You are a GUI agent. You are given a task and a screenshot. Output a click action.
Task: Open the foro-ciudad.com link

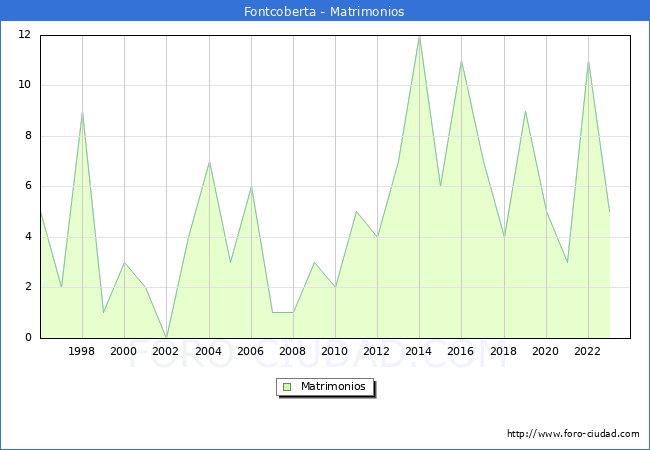[573, 434]
